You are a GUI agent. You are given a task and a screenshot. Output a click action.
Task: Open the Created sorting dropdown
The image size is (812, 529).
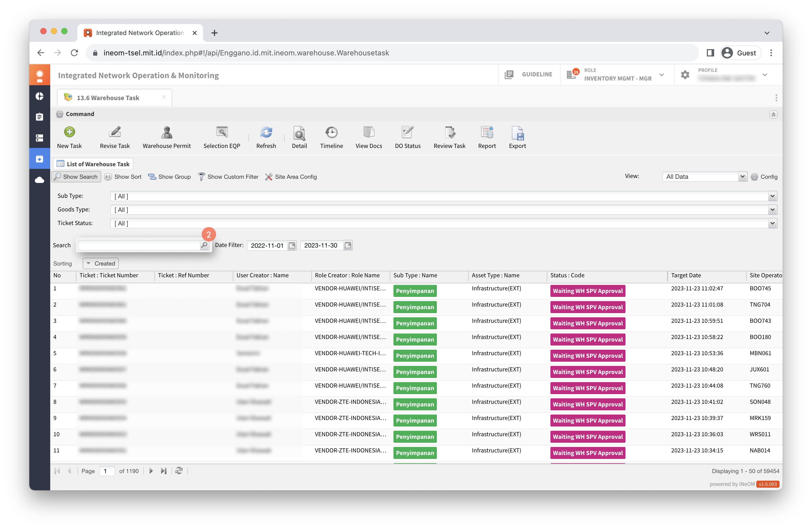pyautogui.click(x=101, y=263)
